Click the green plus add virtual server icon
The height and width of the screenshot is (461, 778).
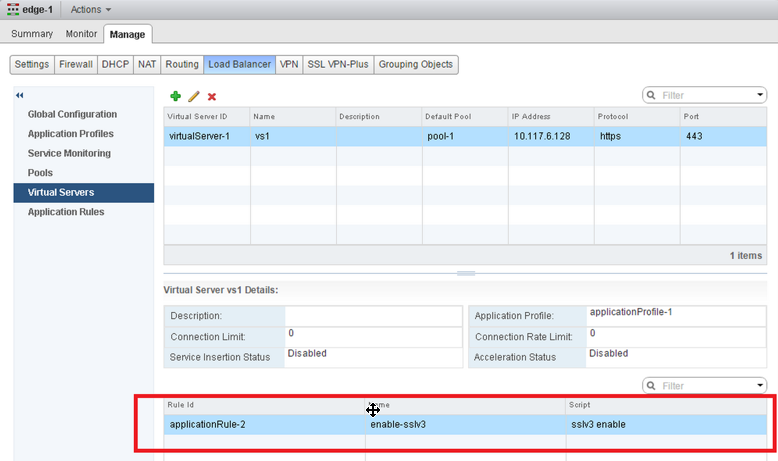pyautogui.click(x=175, y=96)
